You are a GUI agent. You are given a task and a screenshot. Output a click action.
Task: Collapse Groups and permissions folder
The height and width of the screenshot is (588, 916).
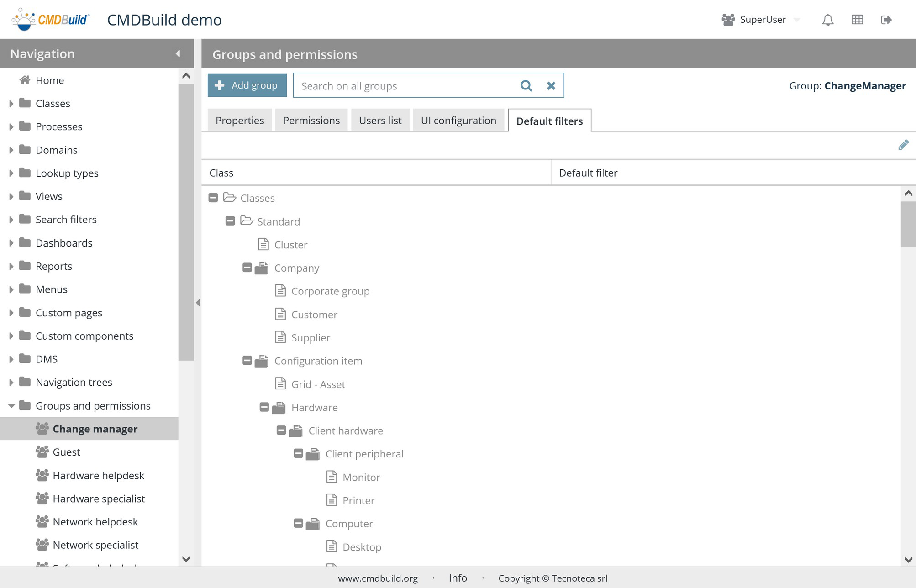[11, 406]
